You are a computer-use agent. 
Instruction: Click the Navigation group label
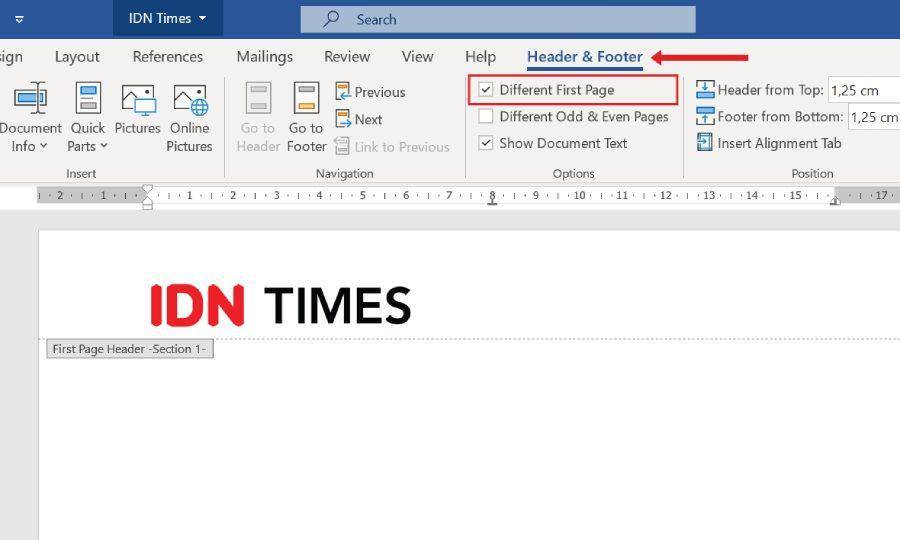pos(344,173)
